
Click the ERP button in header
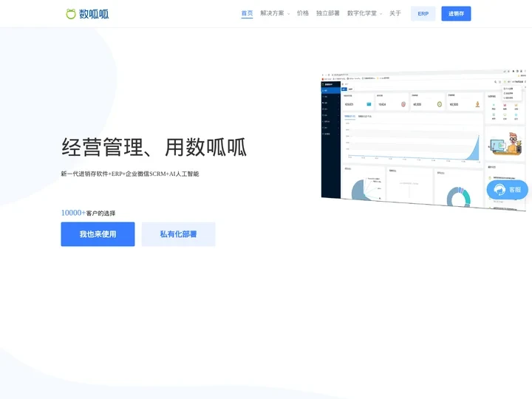tap(423, 13)
